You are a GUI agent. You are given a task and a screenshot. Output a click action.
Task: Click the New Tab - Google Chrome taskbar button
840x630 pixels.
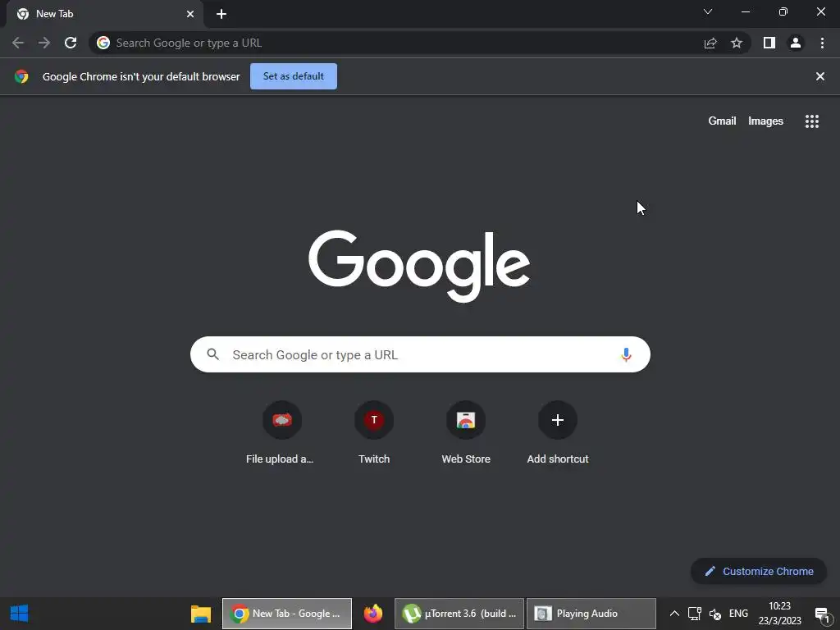287,614
